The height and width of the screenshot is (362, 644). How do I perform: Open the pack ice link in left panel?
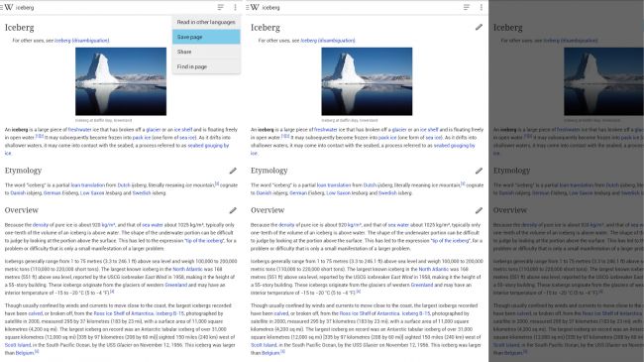tap(142, 138)
